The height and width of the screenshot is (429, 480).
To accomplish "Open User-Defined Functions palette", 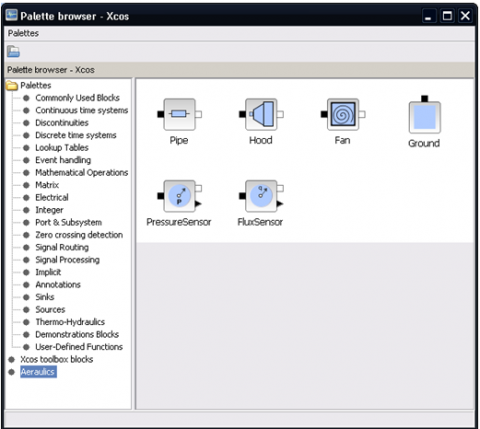I will pyautogui.click(x=79, y=347).
